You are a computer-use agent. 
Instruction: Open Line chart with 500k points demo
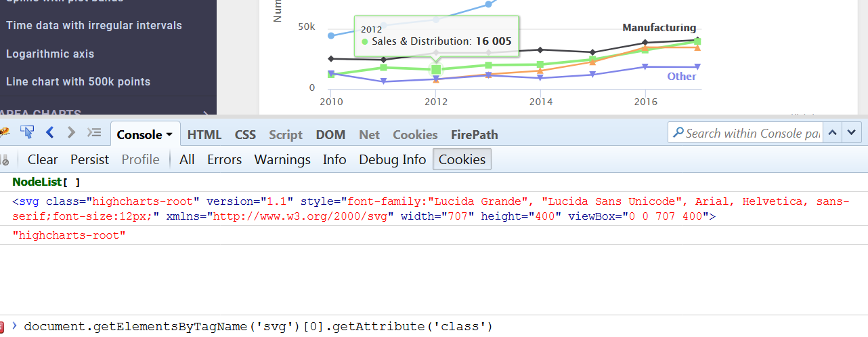click(78, 81)
